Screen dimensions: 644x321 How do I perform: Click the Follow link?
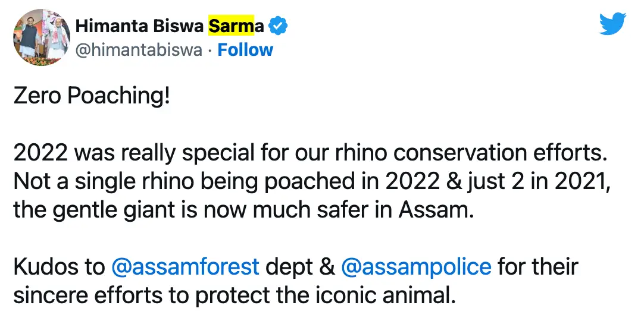245,50
